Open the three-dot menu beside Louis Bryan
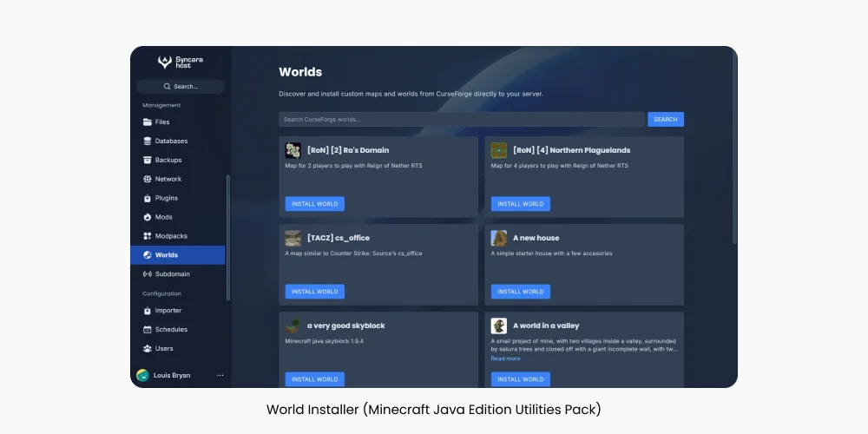Screen dimensions: 868x434 coord(220,375)
